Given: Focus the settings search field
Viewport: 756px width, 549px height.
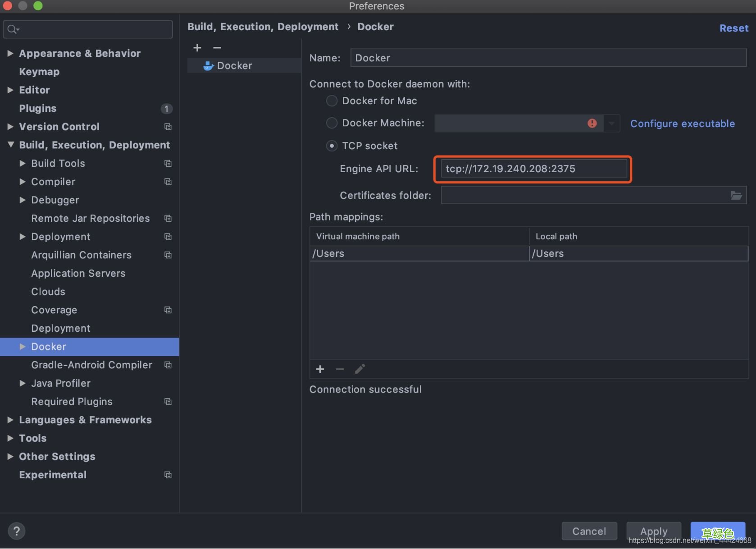Looking at the screenshot, I should click(88, 29).
